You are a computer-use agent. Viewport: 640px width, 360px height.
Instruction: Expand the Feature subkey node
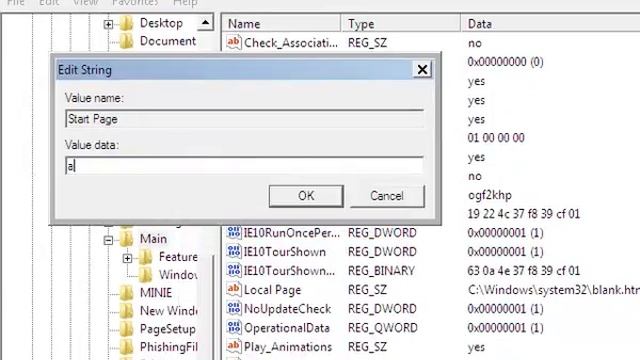[127, 258]
